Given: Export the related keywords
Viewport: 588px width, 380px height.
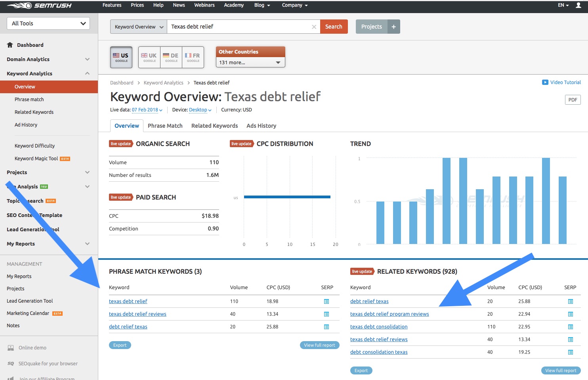Looking at the screenshot, I should [361, 370].
